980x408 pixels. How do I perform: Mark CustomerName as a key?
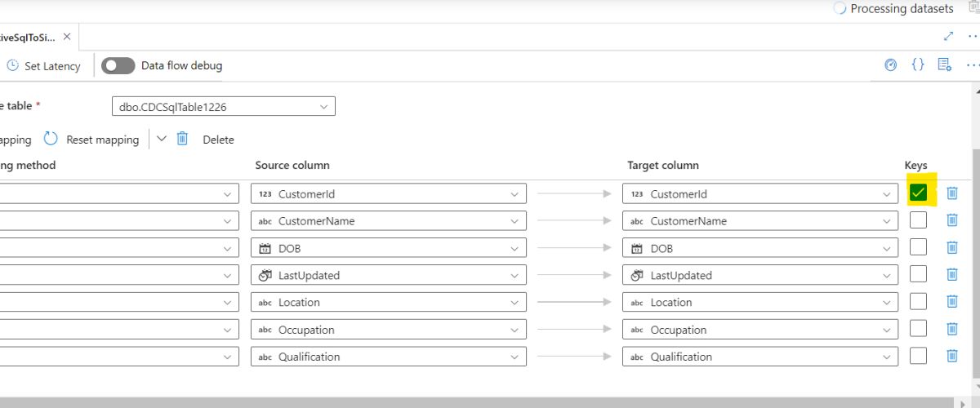tap(919, 220)
